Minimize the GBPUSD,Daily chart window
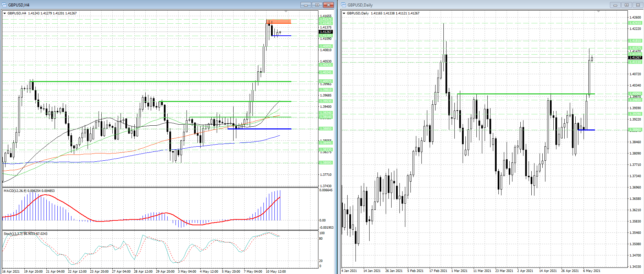Image resolution: width=644 pixels, height=274 pixels. point(615,5)
